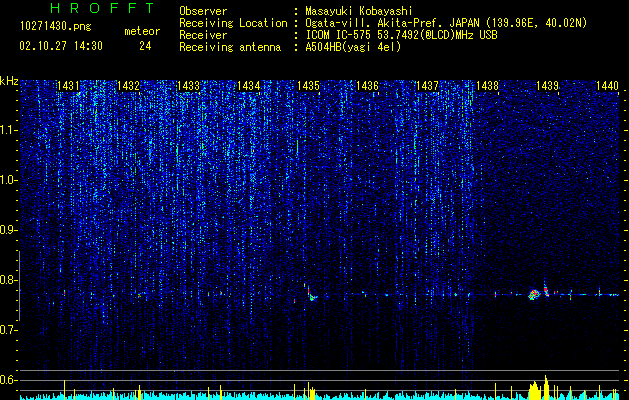Viewport: 629px width, 400px height.
Task: Click the 0.9 frequency axis label
Action: tap(8, 230)
